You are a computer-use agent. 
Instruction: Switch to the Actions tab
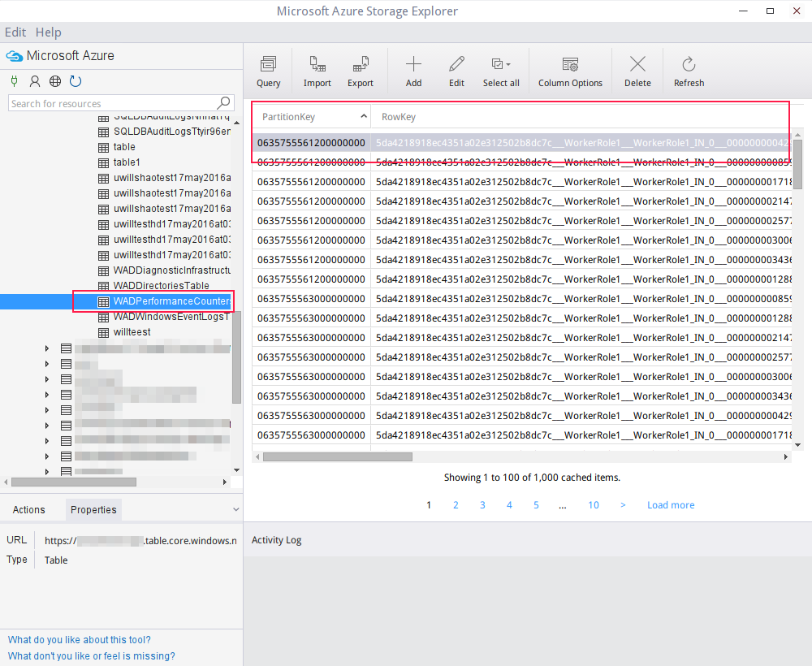29,509
